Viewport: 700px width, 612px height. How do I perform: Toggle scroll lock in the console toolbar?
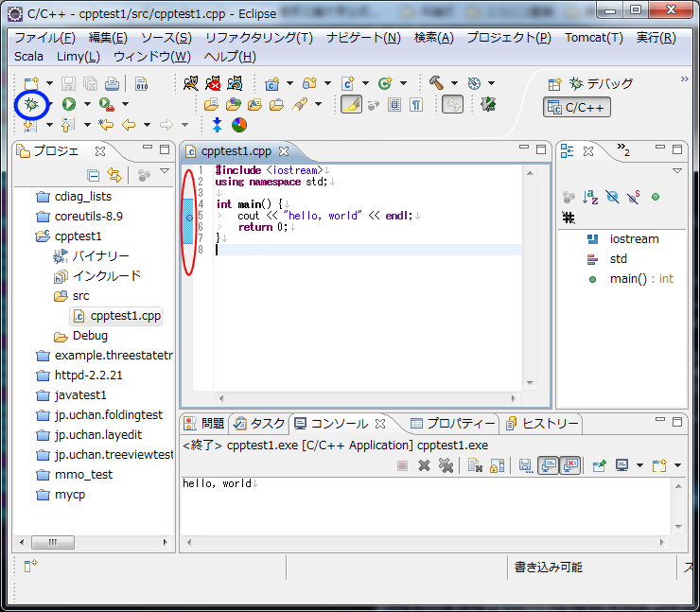(x=497, y=465)
